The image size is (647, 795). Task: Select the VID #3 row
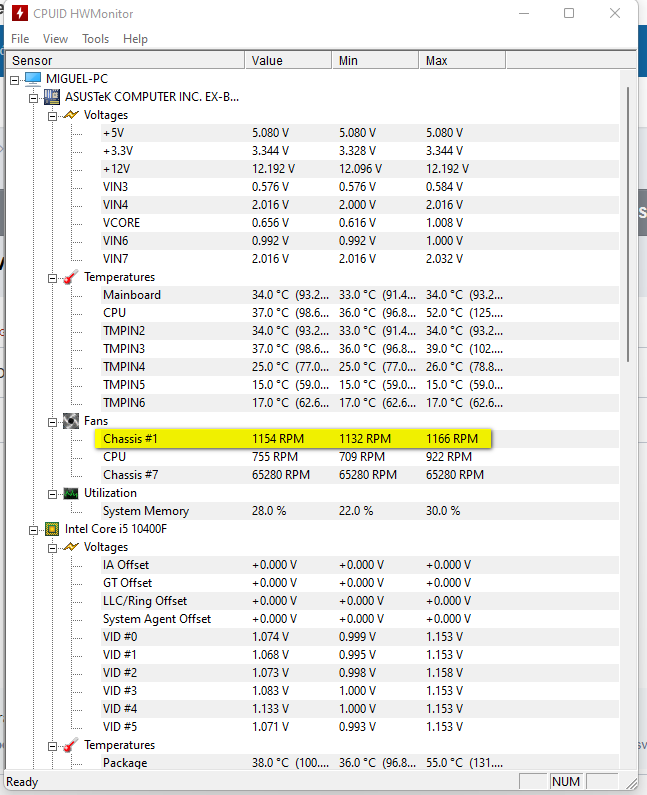(360, 691)
